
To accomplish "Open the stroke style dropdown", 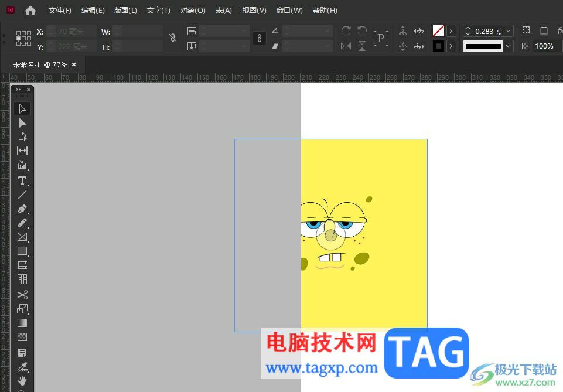I will tap(509, 46).
